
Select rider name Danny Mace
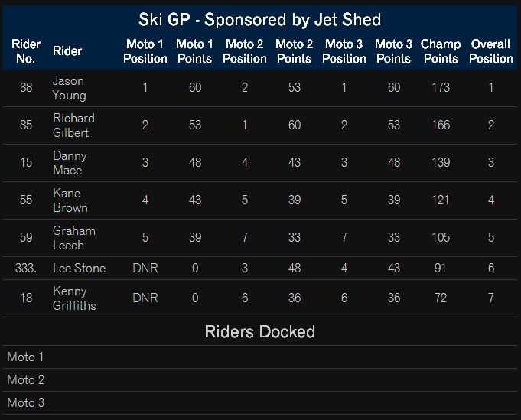click(x=70, y=163)
